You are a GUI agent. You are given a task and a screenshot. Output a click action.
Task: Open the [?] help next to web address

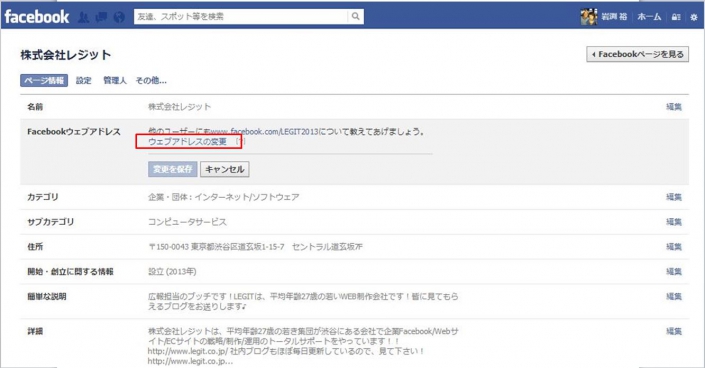click(x=241, y=142)
